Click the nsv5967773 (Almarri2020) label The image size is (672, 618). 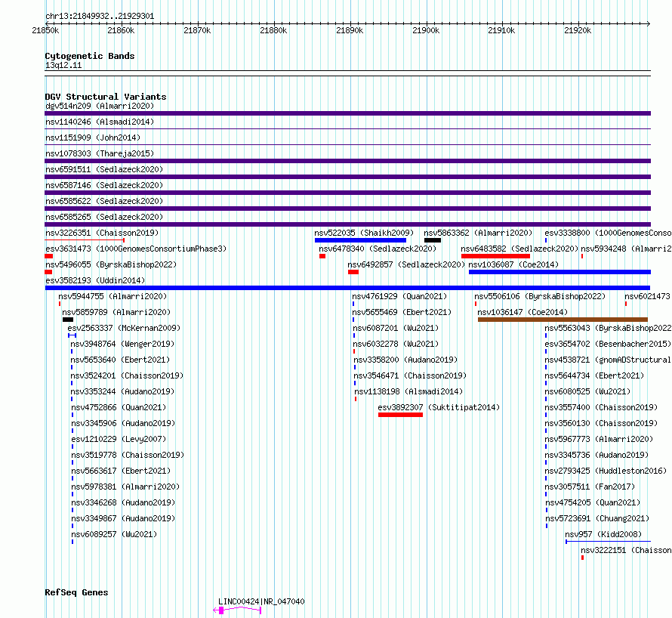(600, 439)
